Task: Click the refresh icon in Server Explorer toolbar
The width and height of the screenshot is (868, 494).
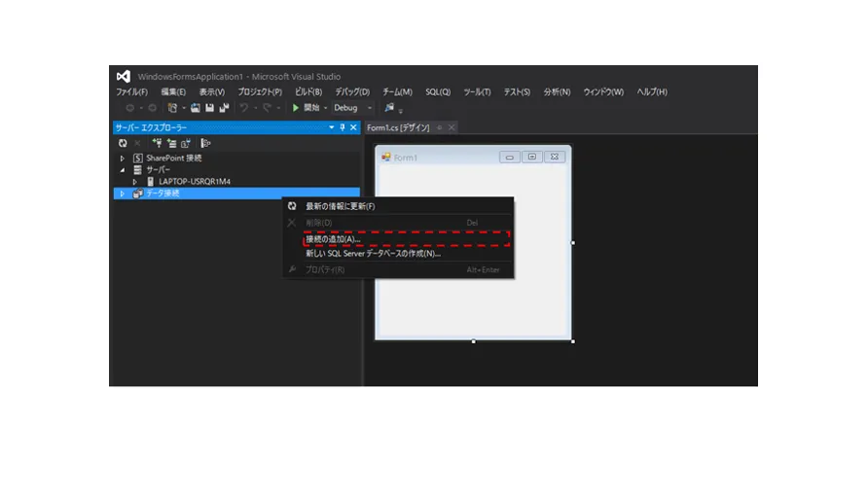Action: click(123, 143)
